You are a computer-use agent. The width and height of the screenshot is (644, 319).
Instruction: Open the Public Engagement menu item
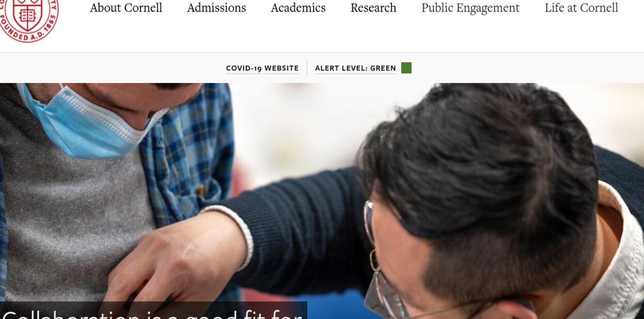(x=471, y=8)
